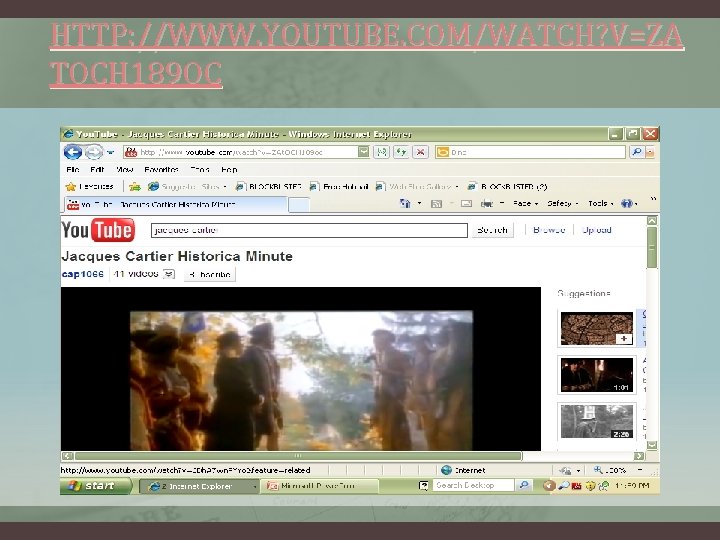Click the Bing search magnifier button
Image resolution: width=720 pixels, height=540 pixels.
636,152
